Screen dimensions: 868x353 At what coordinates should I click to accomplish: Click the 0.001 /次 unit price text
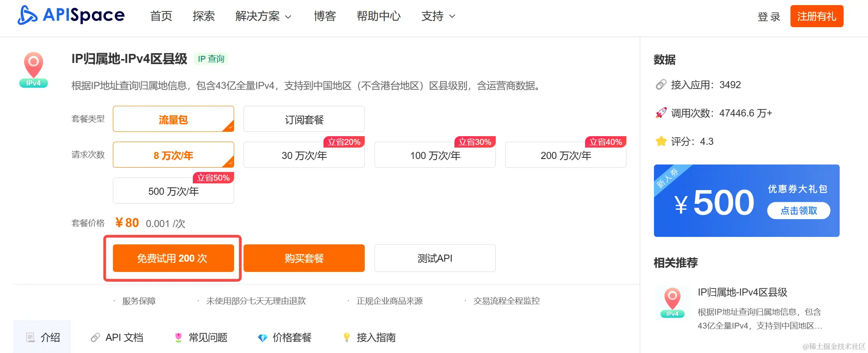click(165, 224)
